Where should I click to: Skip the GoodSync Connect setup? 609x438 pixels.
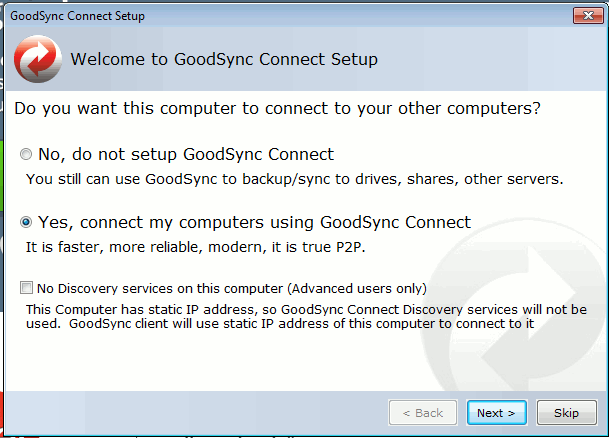coord(566,413)
